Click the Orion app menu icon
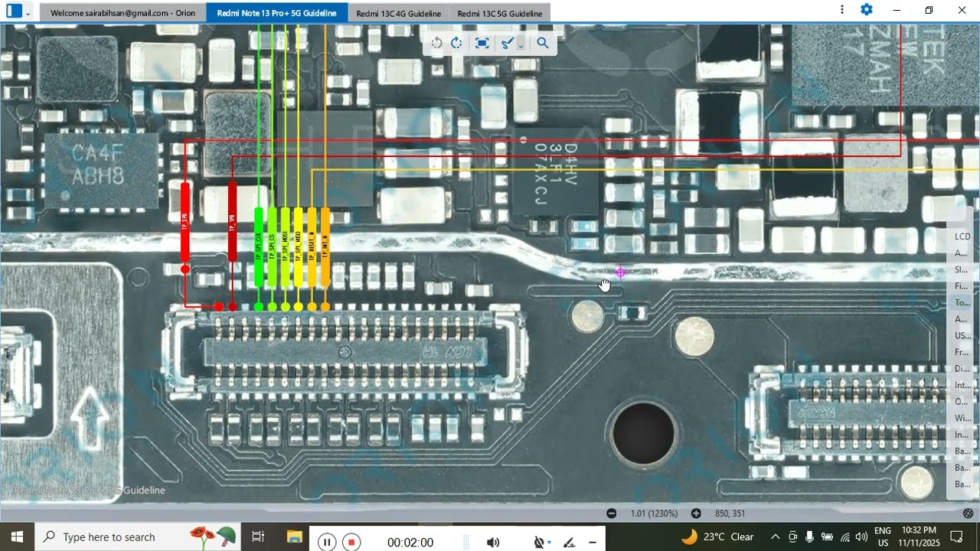The width and height of the screenshot is (980, 551). tap(14, 11)
